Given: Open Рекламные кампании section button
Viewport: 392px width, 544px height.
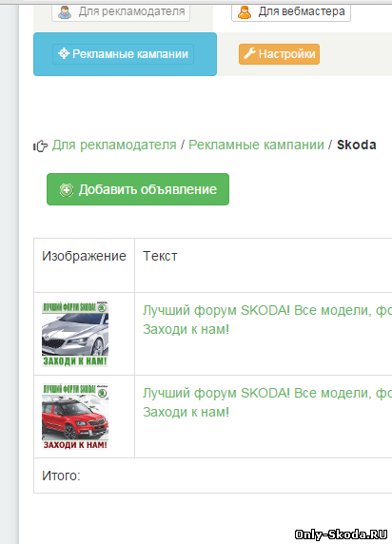Looking at the screenshot, I should [x=124, y=54].
